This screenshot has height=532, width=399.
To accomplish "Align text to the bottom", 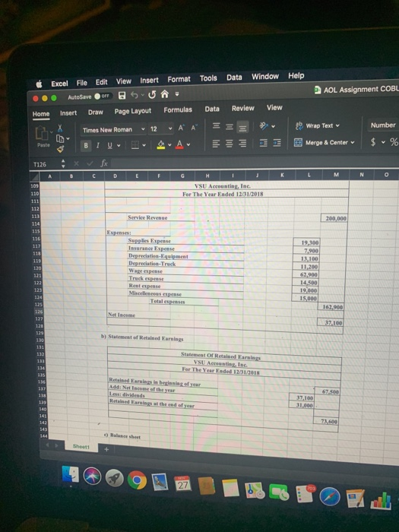I will pyautogui.click(x=242, y=128).
